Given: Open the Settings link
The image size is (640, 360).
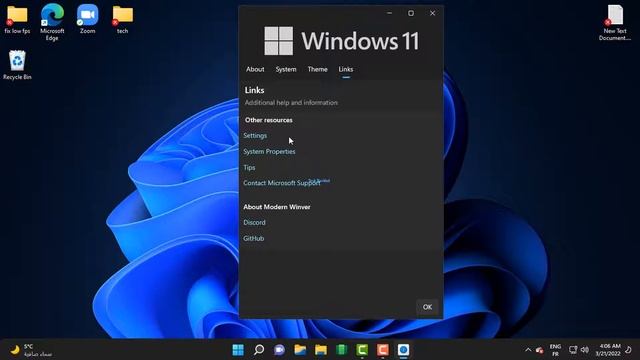Looking at the screenshot, I should (x=255, y=136).
